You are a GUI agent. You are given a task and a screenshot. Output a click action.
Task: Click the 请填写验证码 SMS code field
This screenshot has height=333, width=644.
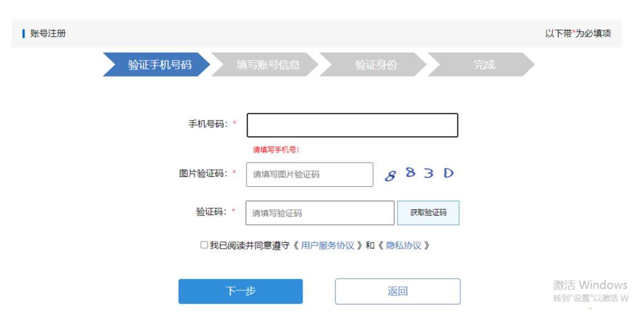320,213
